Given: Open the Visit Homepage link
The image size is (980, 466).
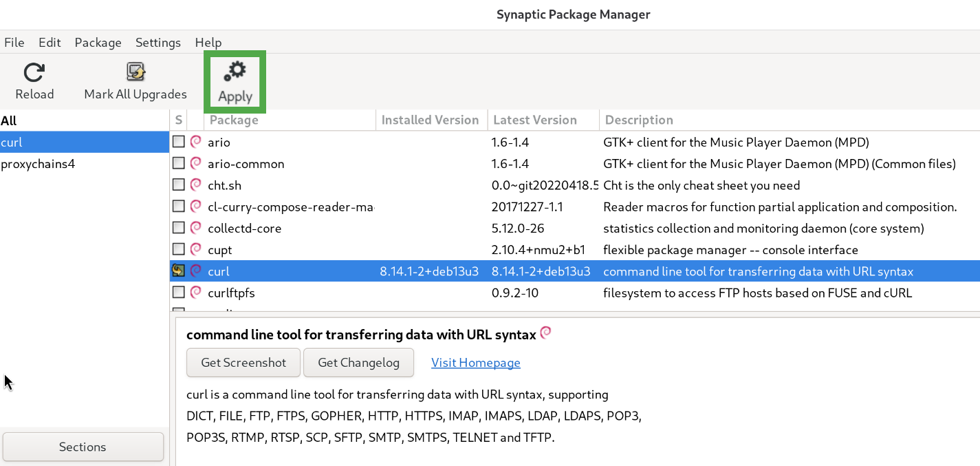Looking at the screenshot, I should click(x=476, y=363).
